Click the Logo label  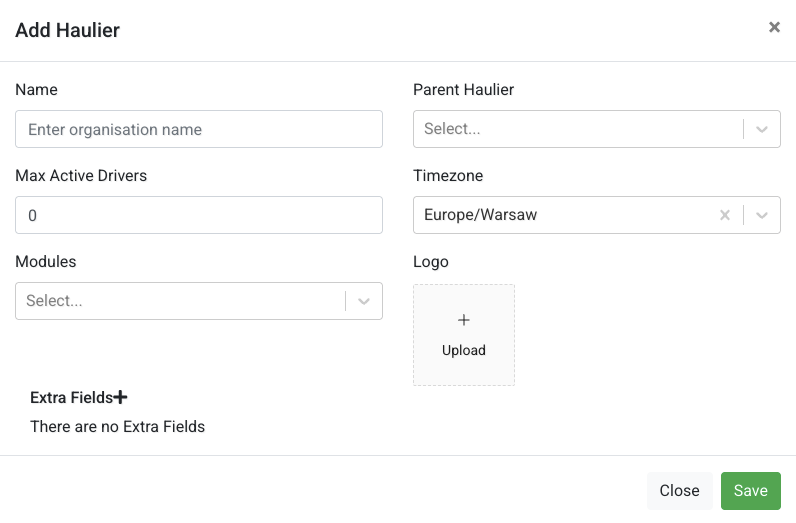[x=430, y=262]
